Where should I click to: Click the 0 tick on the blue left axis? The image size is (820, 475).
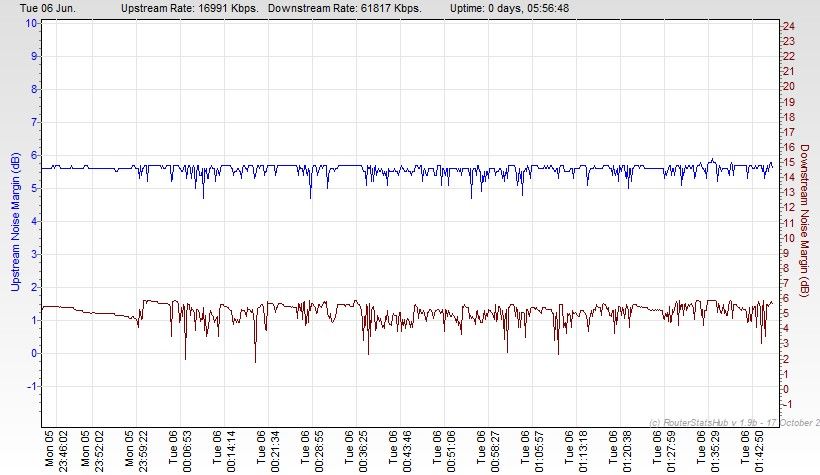pos(34,353)
